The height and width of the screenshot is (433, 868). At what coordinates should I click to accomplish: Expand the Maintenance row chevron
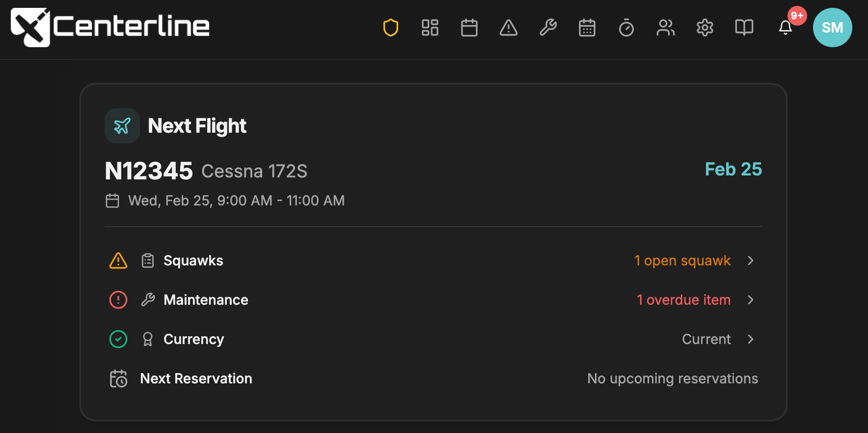[x=750, y=300]
